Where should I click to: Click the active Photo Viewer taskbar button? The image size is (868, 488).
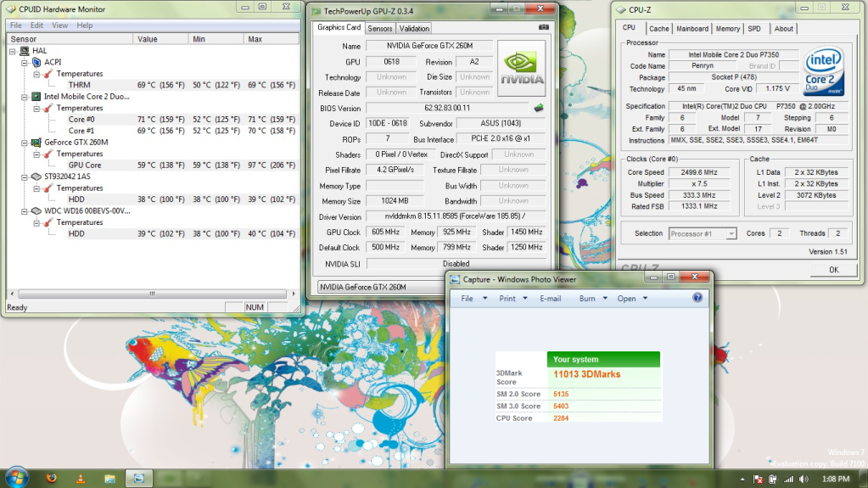click(x=138, y=478)
